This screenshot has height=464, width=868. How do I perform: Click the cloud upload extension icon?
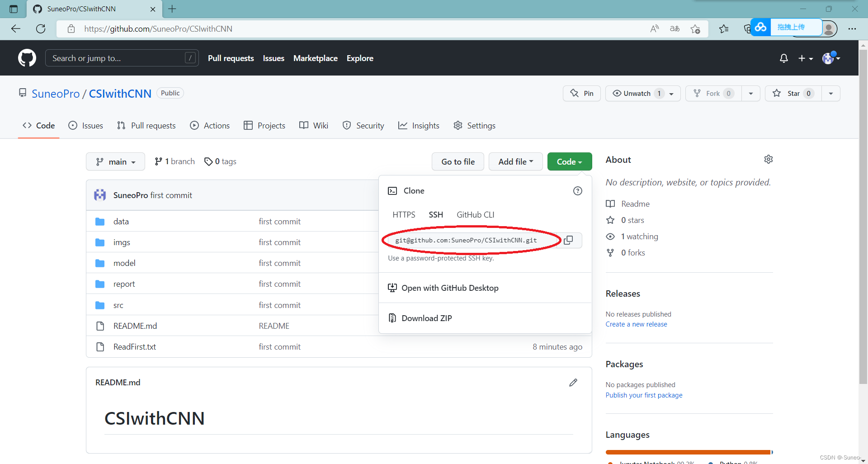760,27
